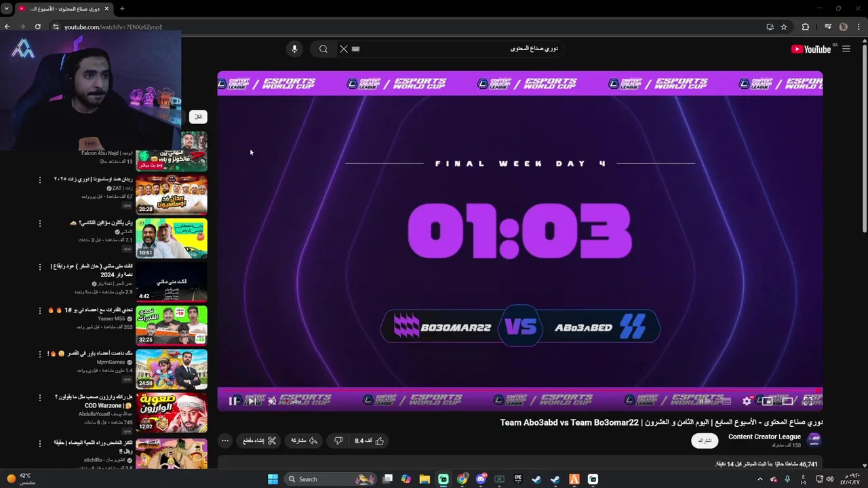Open the Chrome three-dot menu
The width and height of the screenshot is (868, 488).
(x=859, y=26)
